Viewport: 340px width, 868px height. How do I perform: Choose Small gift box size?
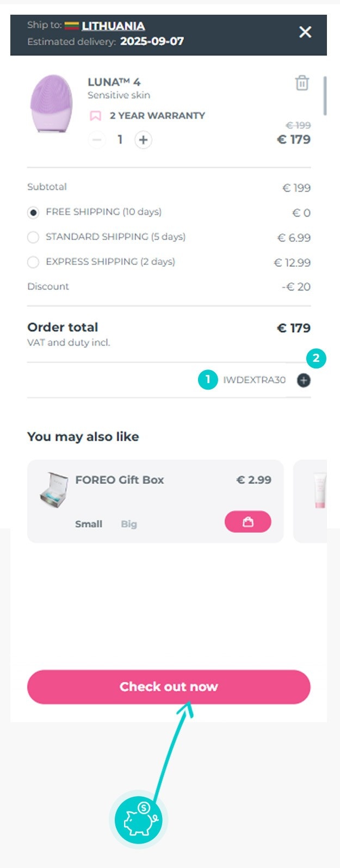pyautogui.click(x=89, y=524)
